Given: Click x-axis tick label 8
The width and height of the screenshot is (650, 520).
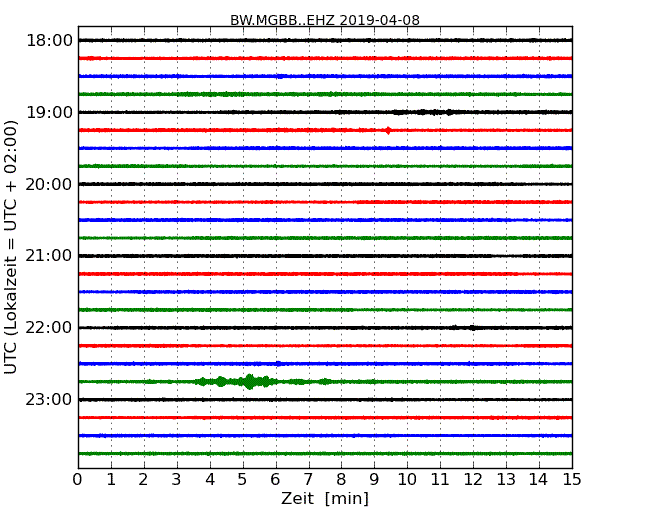Looking at the screenshot, I should point(341,479).
